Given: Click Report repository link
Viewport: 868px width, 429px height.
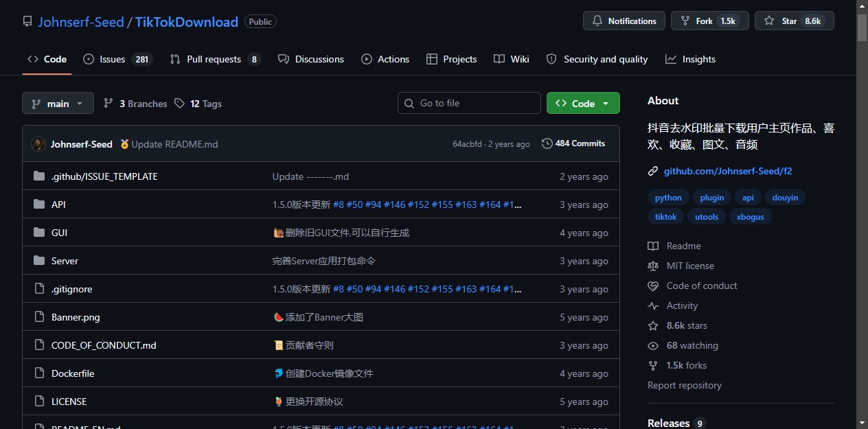Looking at the screenshot, I should pos(685,385).
